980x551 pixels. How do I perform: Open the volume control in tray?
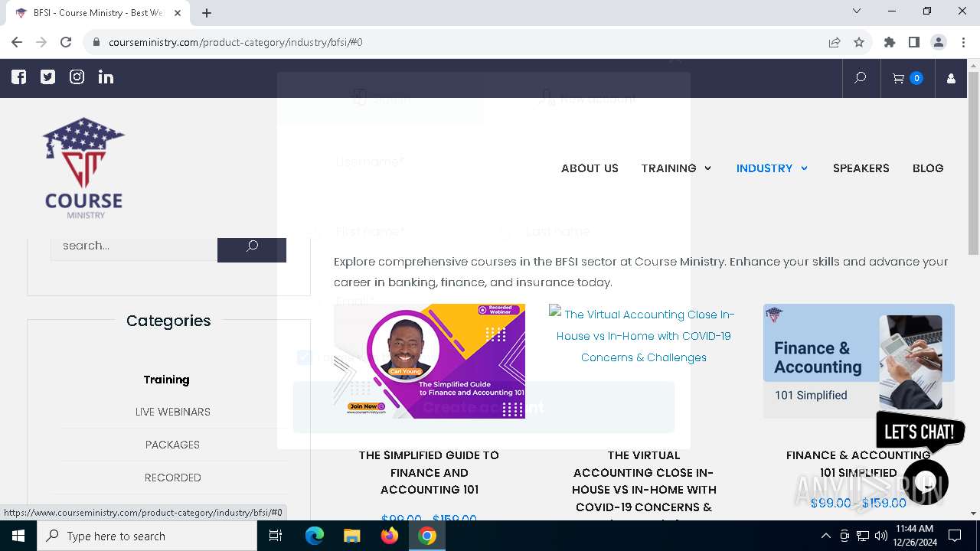pyautogui.click(x=881, y=536)
